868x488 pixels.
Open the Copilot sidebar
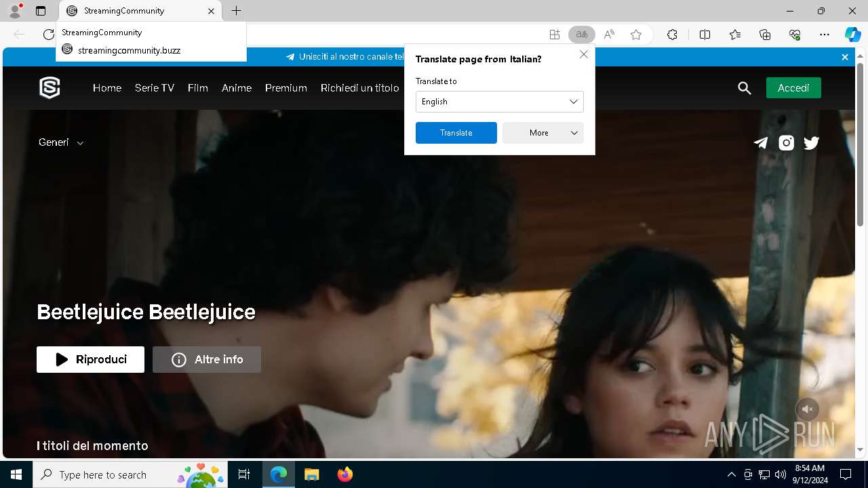coord(852,35)
